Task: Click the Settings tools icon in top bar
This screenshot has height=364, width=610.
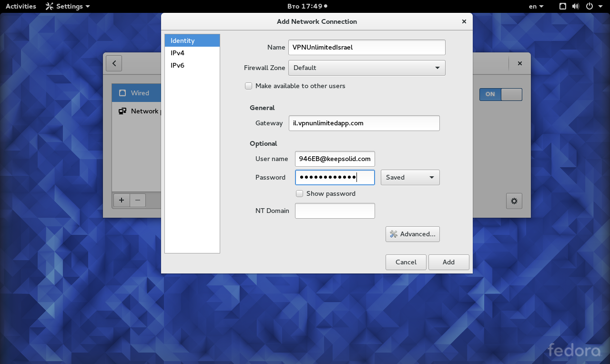Action: pos(49,6)
